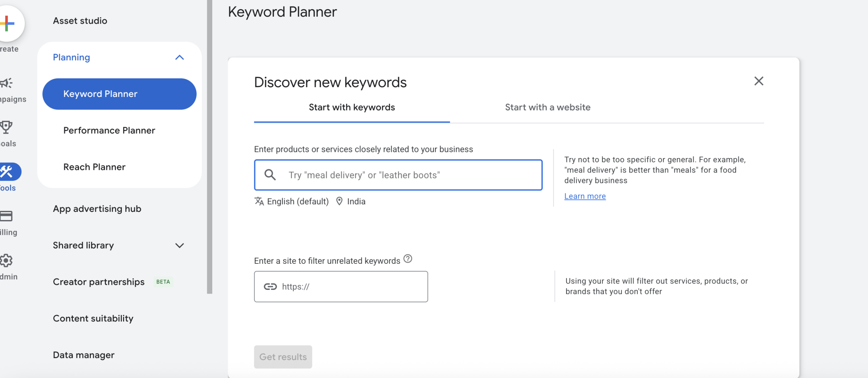This screenshot has height=378, width=868.
Task: Click the keywords search input field
Action: (398, 175)
